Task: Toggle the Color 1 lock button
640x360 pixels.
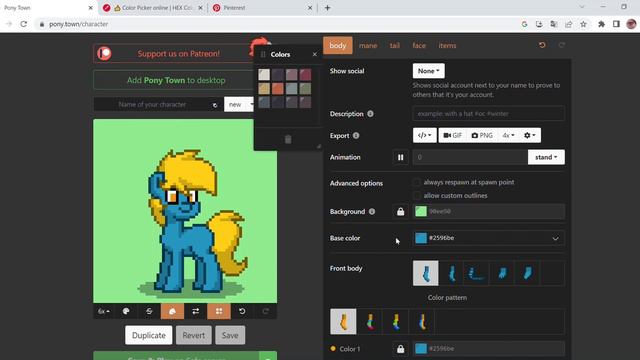Action: [x=400, y=349]
